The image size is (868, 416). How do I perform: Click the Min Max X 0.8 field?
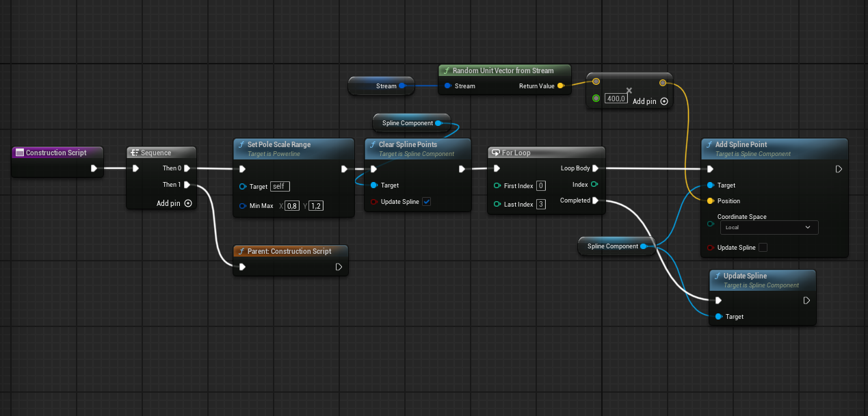click(291, 205)
